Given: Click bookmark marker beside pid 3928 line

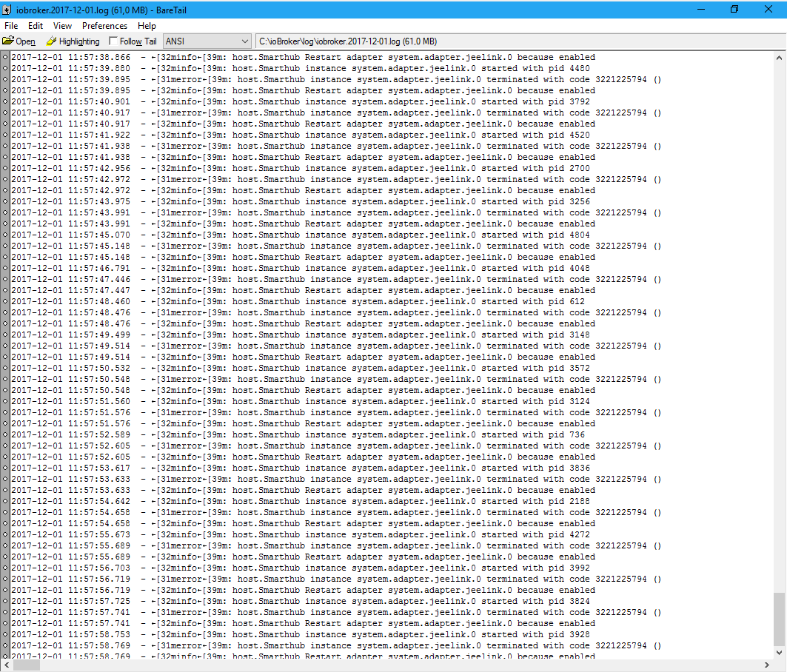Looking at the screenshot, I should click(x=5, y=634).
